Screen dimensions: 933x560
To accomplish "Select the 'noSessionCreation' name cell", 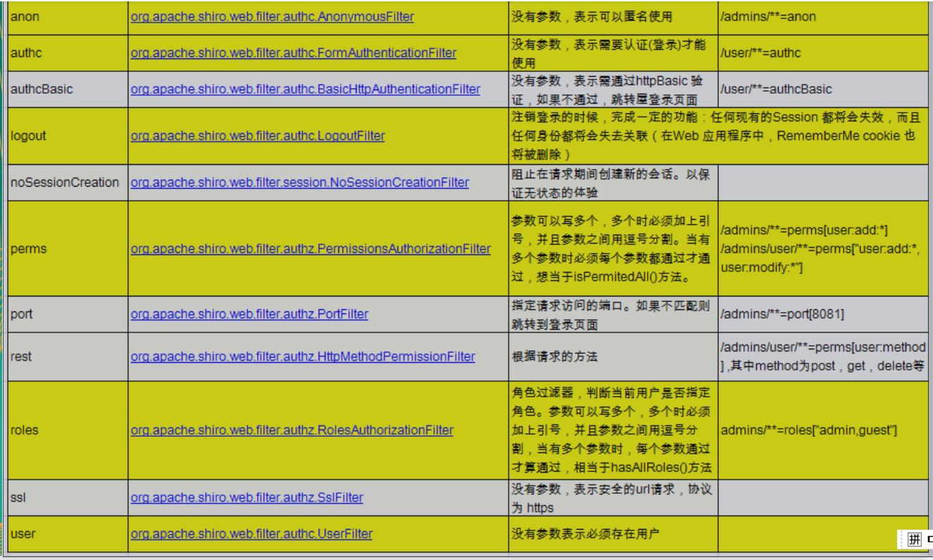I will [x=68, y=182].
